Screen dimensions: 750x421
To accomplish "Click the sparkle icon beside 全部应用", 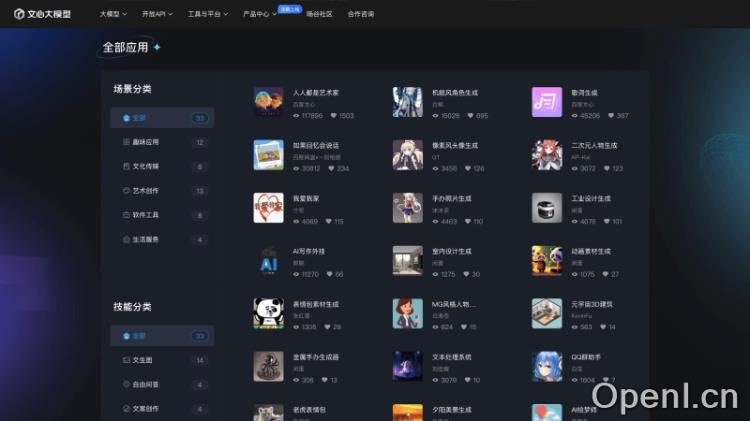I will (x=157, y=47).
